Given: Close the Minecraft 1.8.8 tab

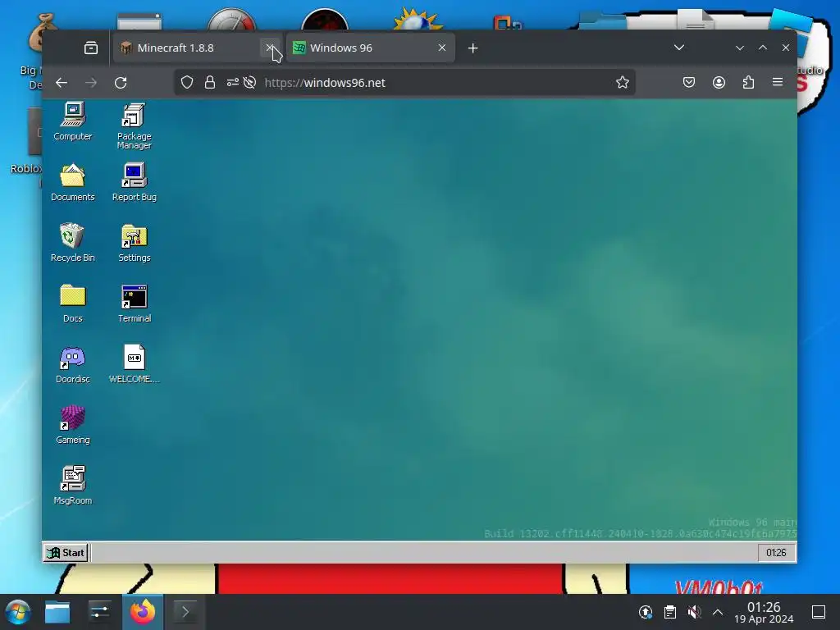Looking at the screenshot, I should pos(269,48).
